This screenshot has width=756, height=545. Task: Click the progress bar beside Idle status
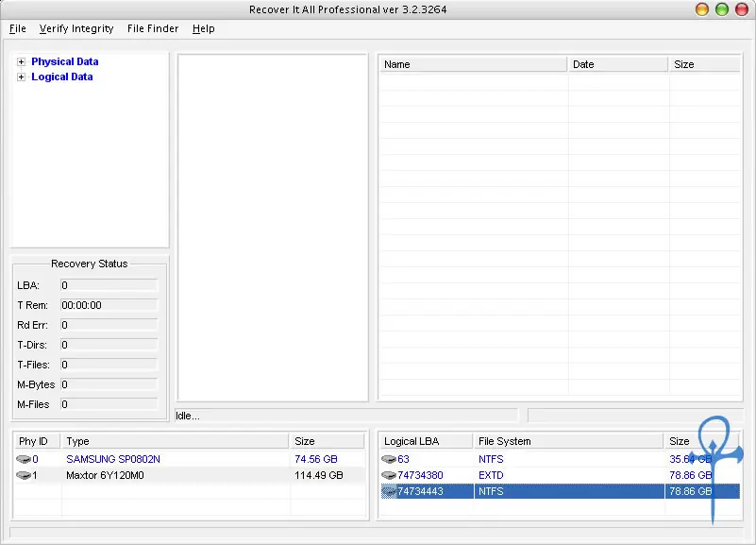(x=635, y=416)
